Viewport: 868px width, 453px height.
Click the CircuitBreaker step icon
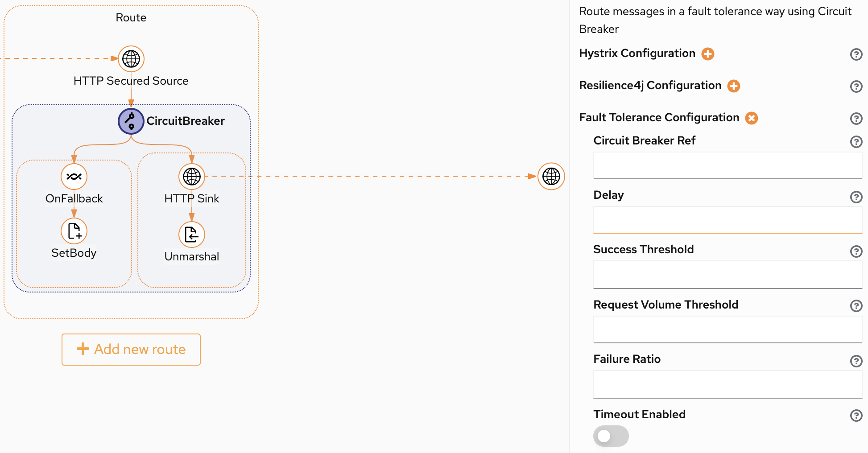[x=131, y=121]
